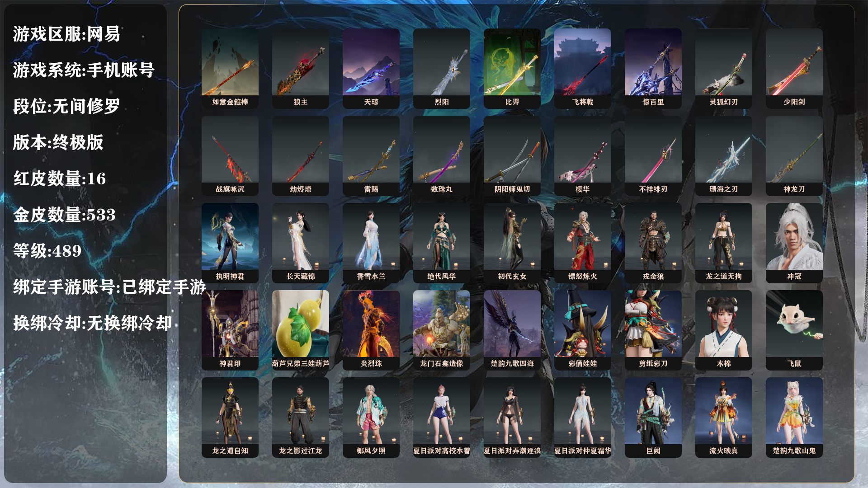Click the 巨阙 character skin card

click(x=653, y=418)
